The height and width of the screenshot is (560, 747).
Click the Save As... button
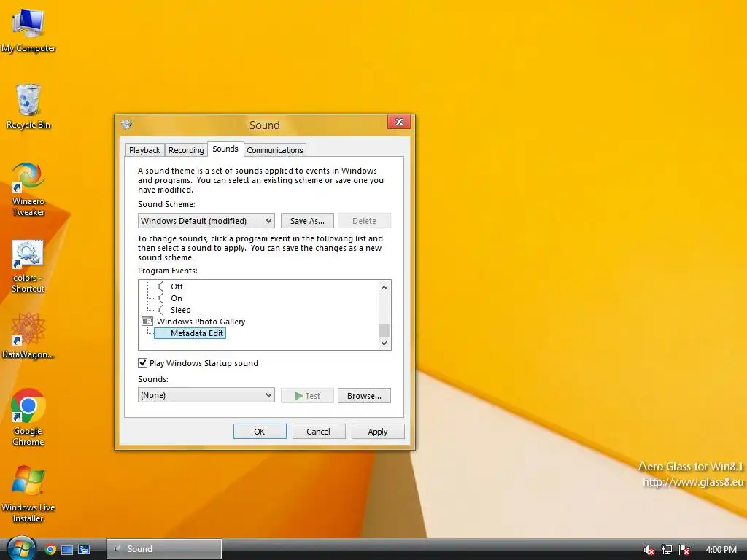pyautogui.click(x=307, y=221)
